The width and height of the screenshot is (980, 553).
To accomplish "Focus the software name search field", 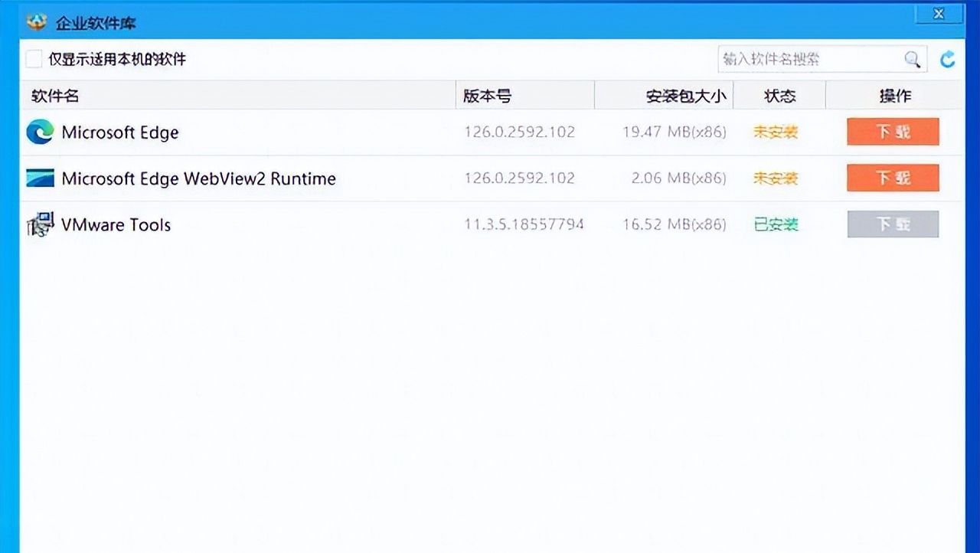I will [822, 59].
